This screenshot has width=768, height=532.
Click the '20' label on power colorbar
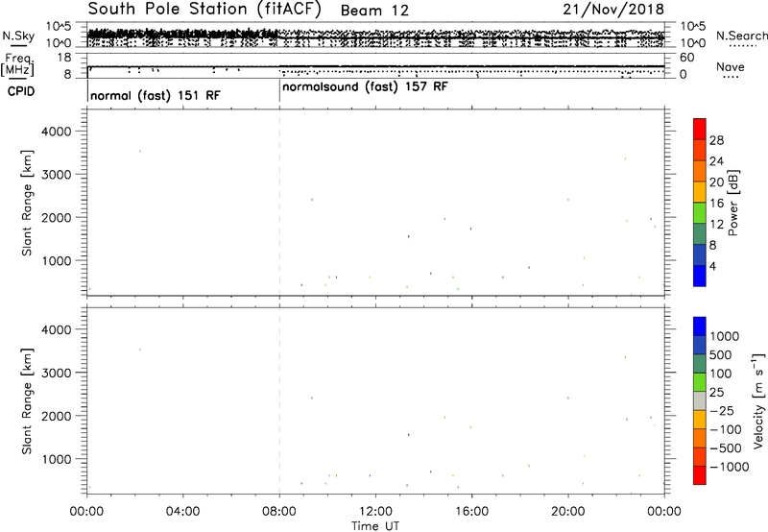click(x=716, y=182)
